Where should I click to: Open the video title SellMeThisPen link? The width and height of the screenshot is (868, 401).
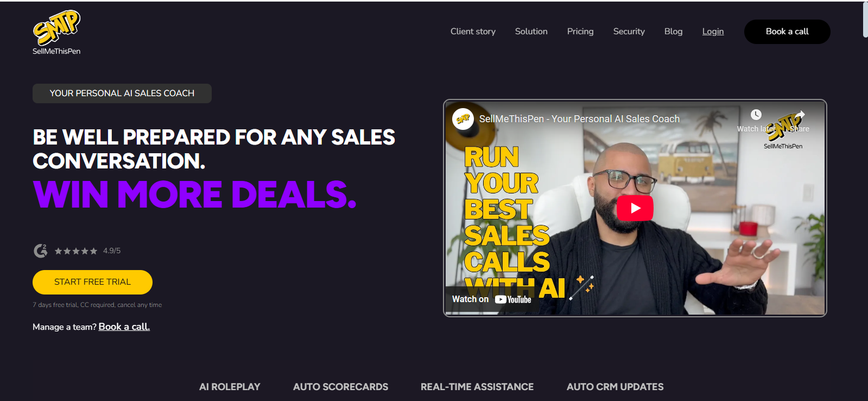click(579, 118)
